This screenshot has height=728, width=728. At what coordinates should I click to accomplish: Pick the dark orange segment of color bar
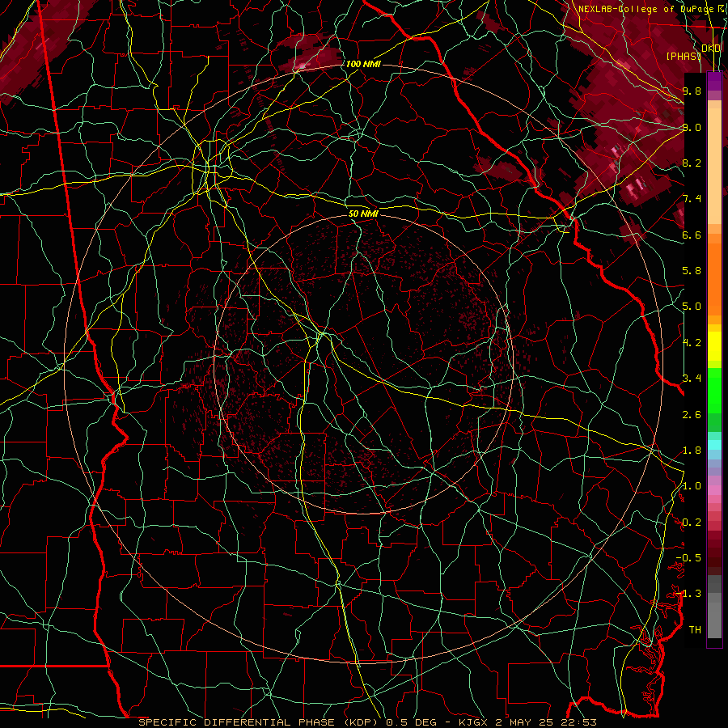(x=714, y=278)
